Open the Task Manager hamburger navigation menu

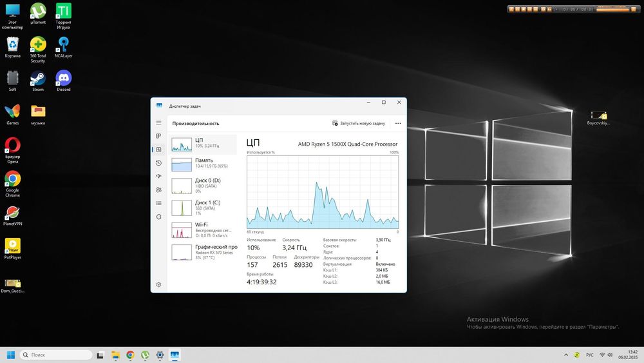click(158, 123)
